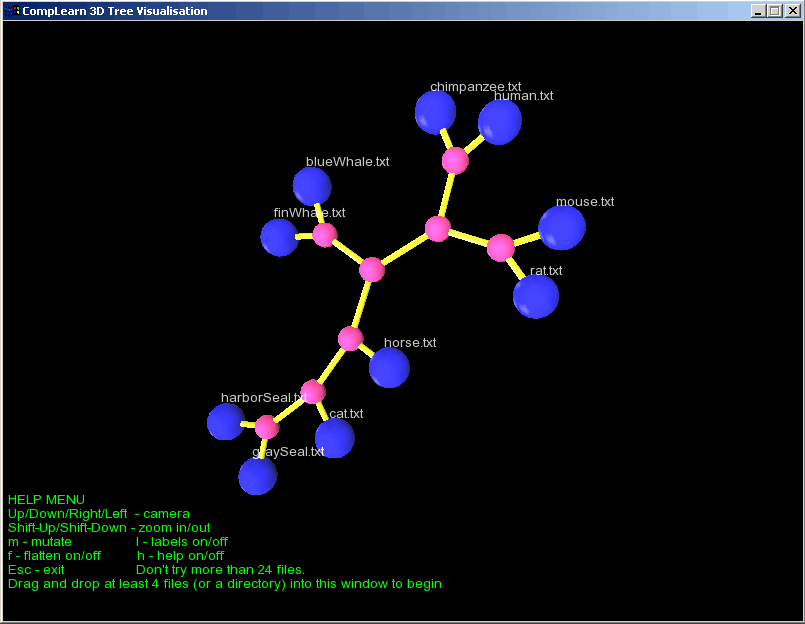The image size is (805, 624).
Task: Select the finWhale.txt blue node
Action: [279, 237]
